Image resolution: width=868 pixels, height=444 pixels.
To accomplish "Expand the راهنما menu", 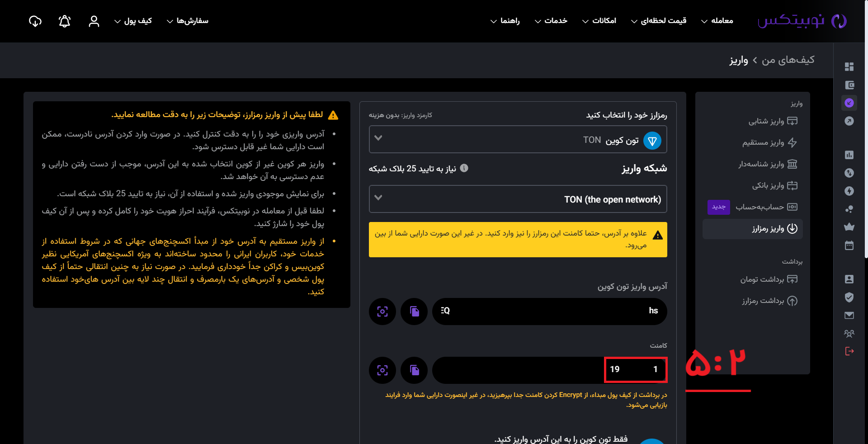I will click(x=505, y=21).
